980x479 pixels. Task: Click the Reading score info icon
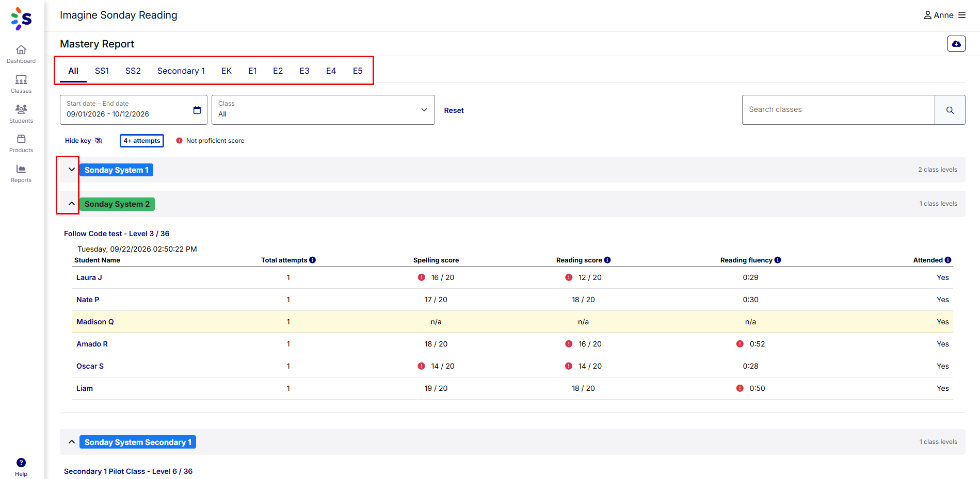607,260
